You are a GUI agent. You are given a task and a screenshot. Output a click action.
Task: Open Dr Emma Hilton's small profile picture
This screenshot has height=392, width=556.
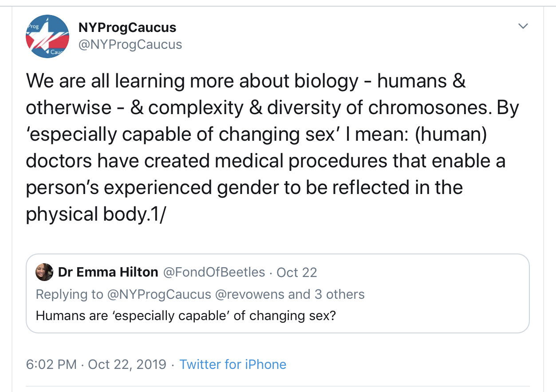point(44,272)
